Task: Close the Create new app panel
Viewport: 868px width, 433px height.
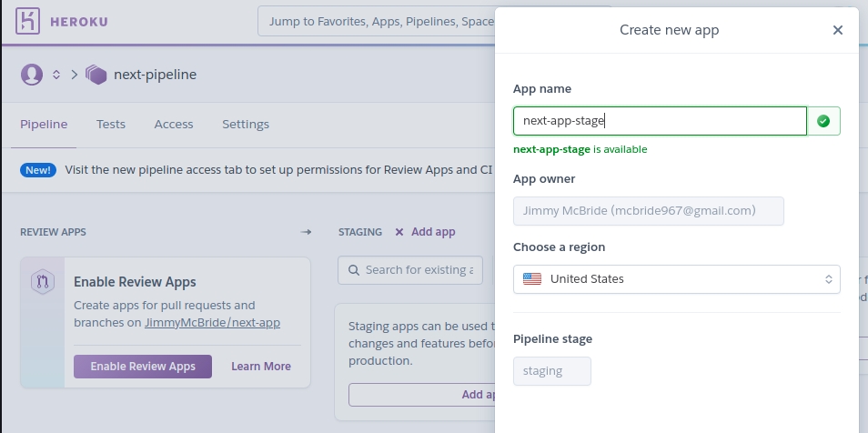Action: [838, 30]
